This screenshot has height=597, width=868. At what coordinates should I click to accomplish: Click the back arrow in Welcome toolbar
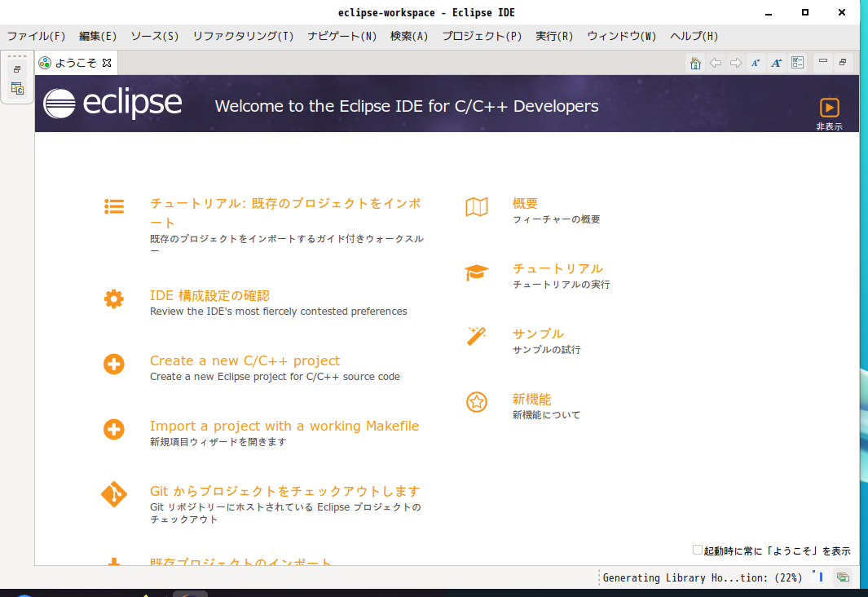click(716, 63)
